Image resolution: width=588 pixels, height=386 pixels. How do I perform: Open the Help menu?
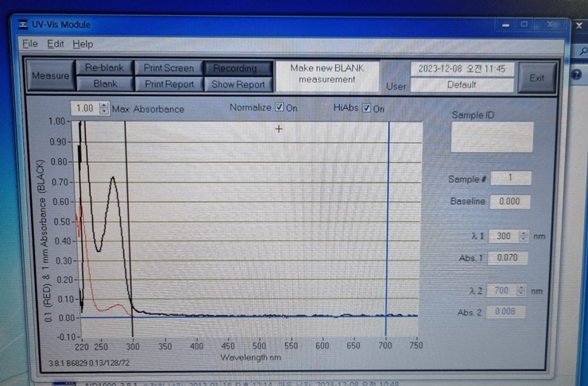[x=83, y=44]
